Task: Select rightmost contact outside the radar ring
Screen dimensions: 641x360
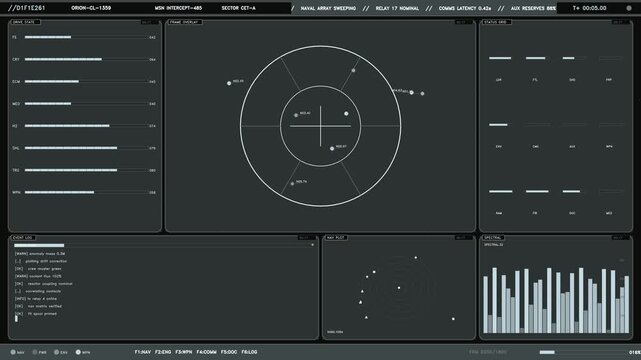Action: pyautogui.click(x=422, y=94)
